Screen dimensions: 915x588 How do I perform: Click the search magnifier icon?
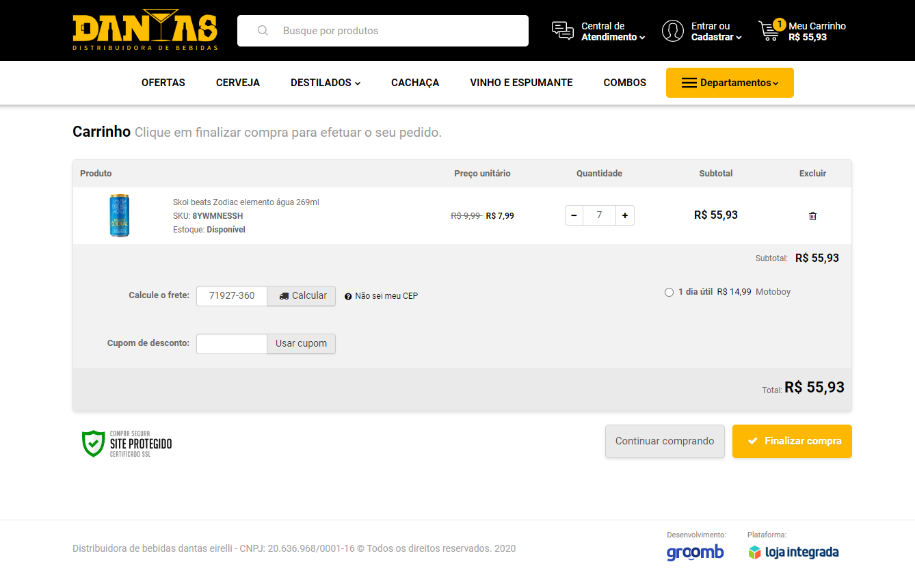point(263,31)
